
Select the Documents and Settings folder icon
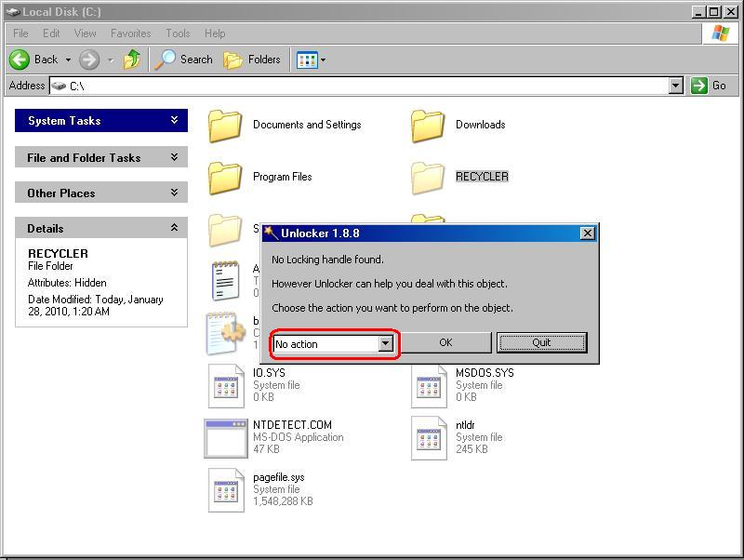pos(224,126)
